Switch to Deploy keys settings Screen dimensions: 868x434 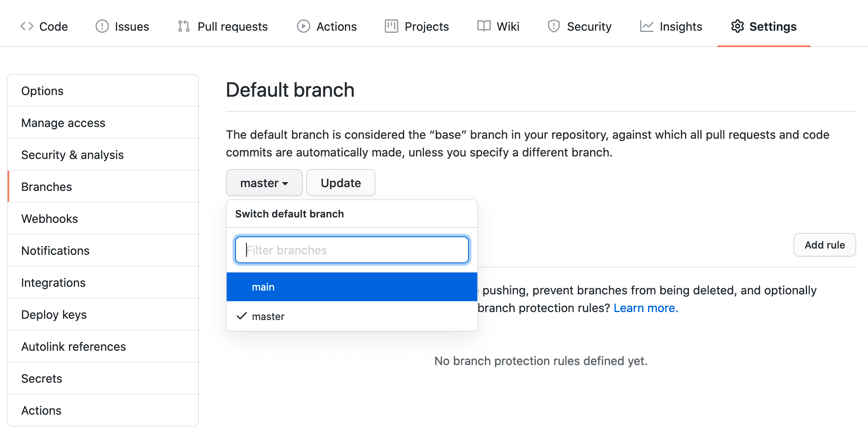point(54,314)
